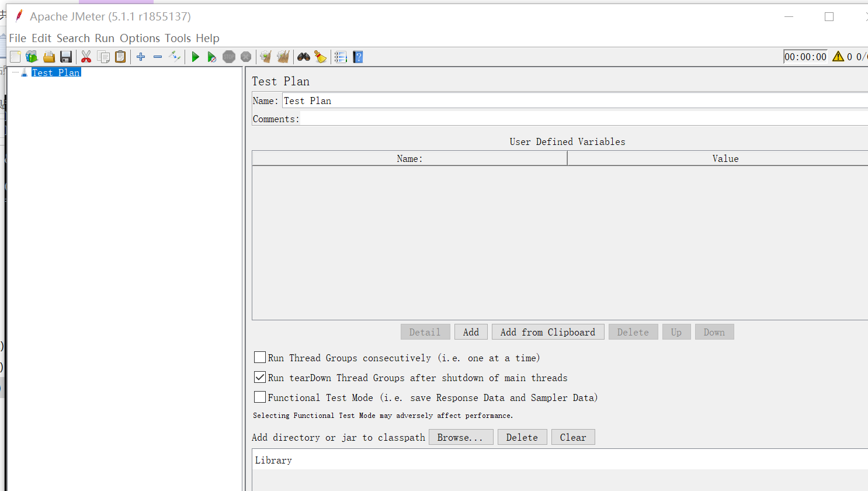
Task: Click the Open file folder icon
Action: point(49,57)
